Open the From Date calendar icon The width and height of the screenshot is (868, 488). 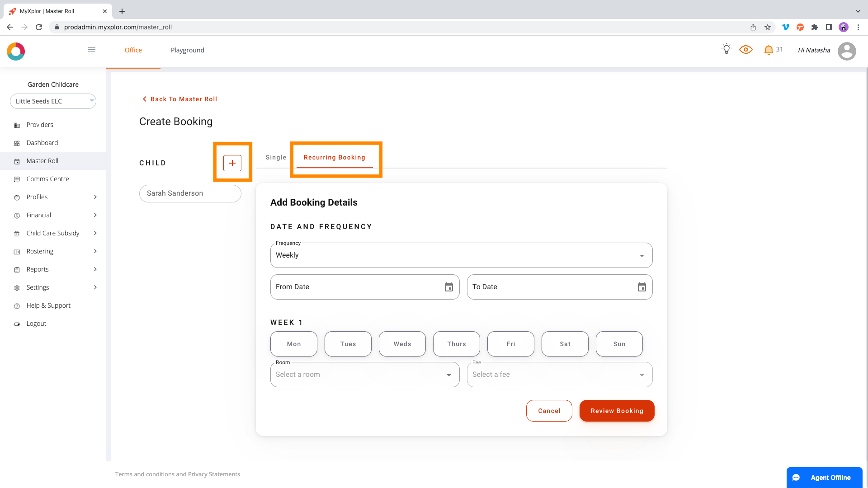448,287
